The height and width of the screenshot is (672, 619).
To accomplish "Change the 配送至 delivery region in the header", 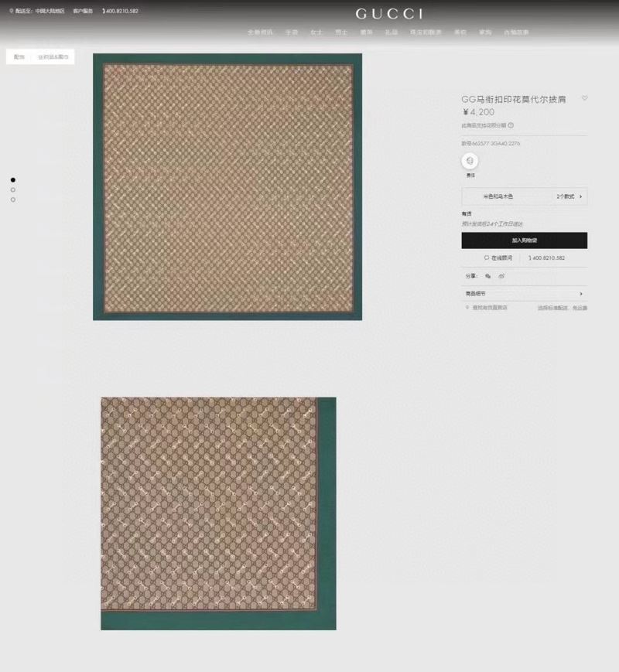I will (x=37, y=11).
